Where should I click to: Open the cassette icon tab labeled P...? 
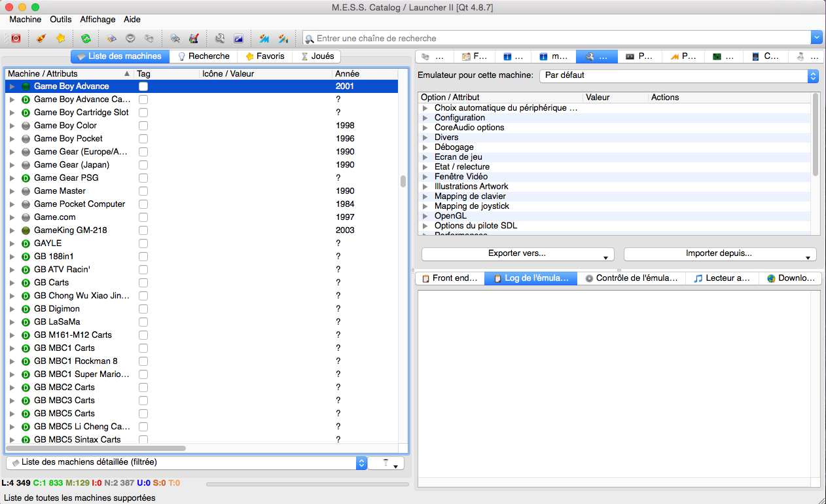point(638,57)
